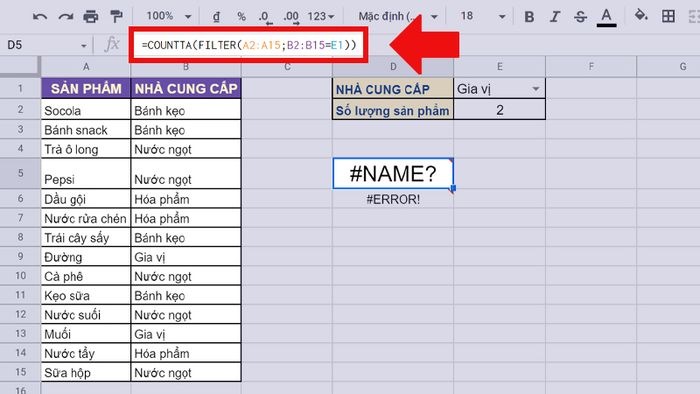Select row 10 header
This screenshot has height=394, width=700.
point(20,276)
